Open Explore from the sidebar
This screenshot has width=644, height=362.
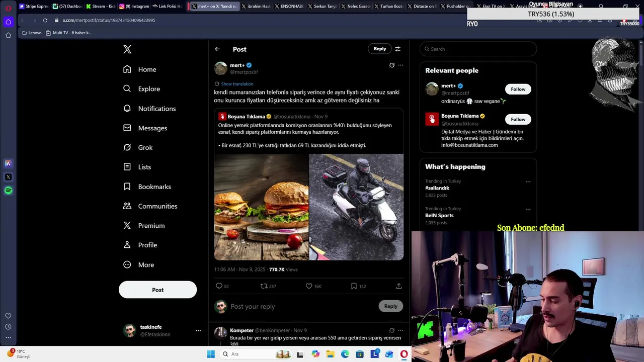tap(141, 88)
